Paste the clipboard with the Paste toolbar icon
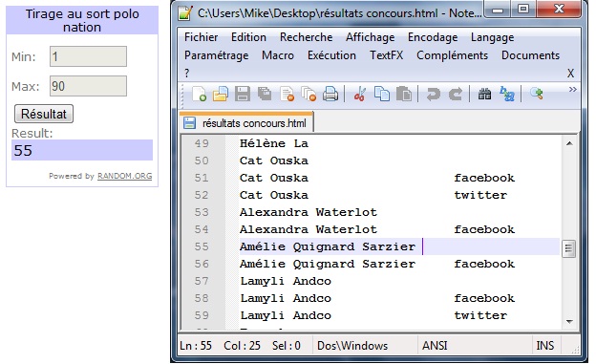 (404, 94)
